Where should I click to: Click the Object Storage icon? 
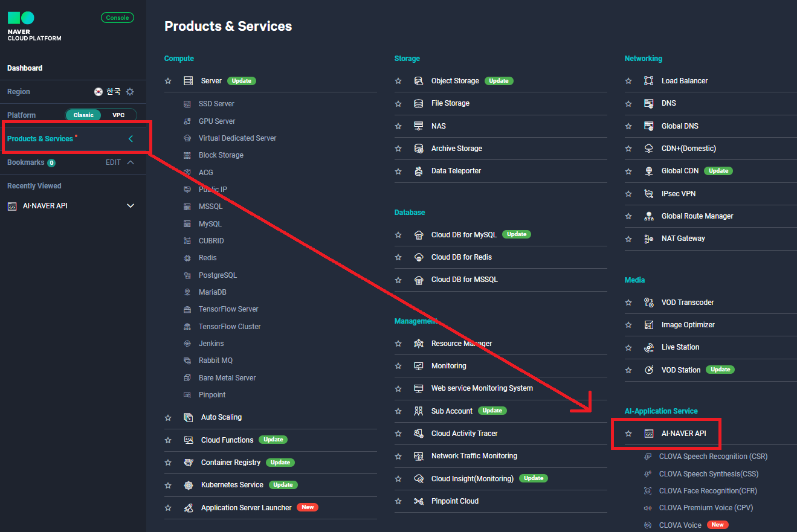[418, 81]
